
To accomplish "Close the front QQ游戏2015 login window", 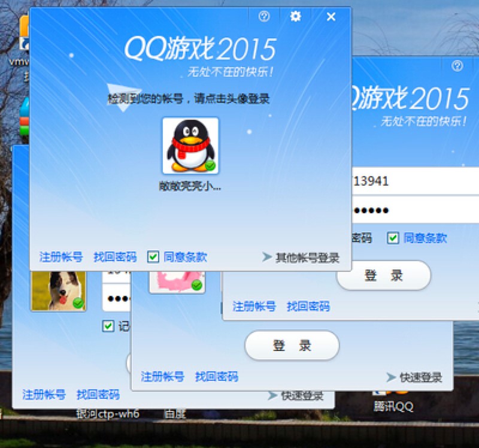I will [x=331, y=17].
